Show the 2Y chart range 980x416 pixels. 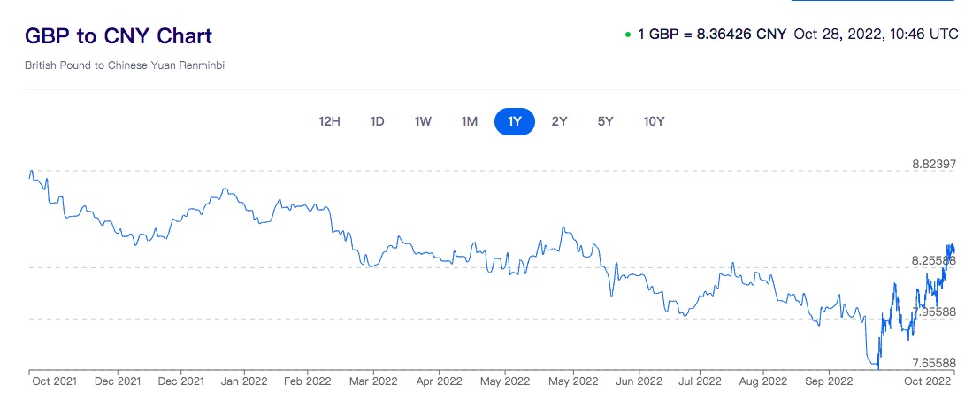559,121
